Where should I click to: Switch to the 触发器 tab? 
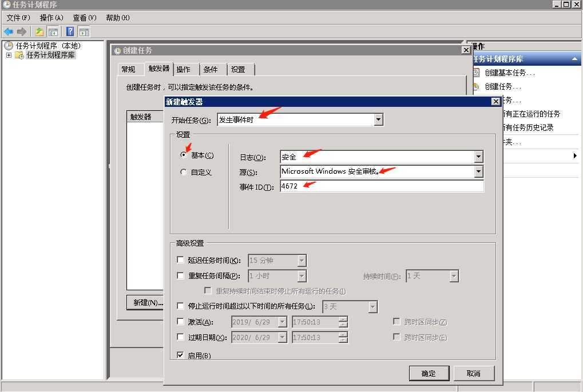158,69
